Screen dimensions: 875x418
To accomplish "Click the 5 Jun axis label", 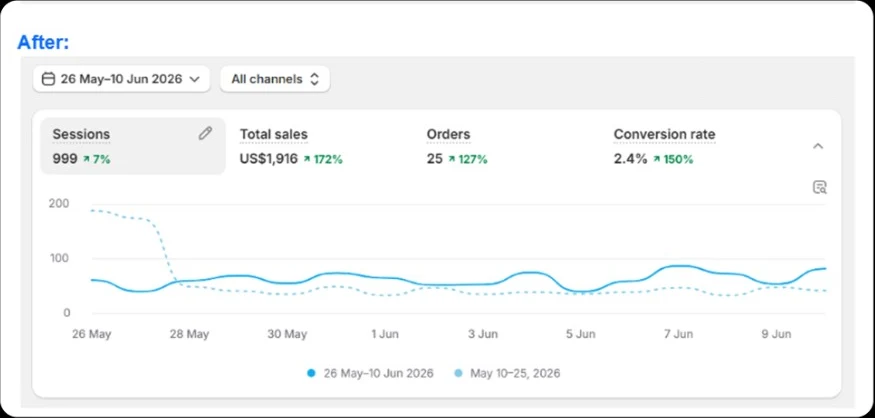I will point(580,334).
